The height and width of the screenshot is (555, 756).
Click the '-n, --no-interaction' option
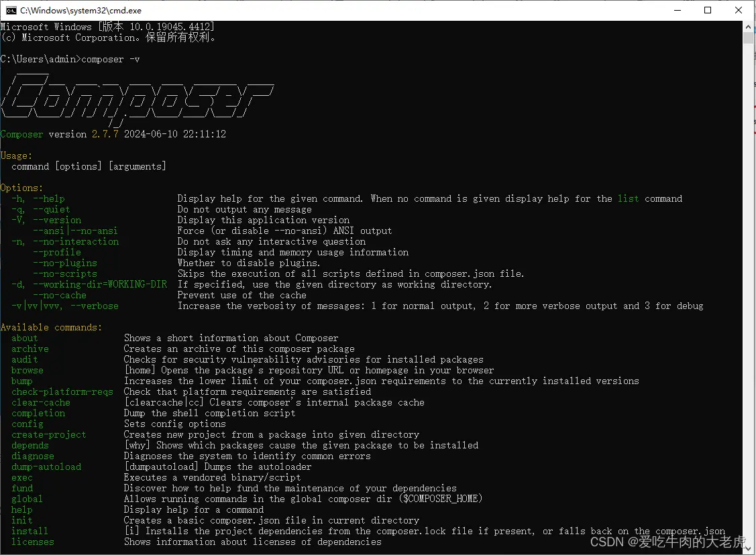(x=65, y=241)
